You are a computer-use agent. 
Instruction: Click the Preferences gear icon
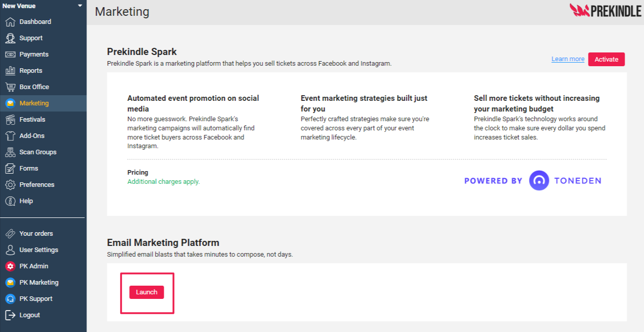pyautogui.click(x=10, y=185)
